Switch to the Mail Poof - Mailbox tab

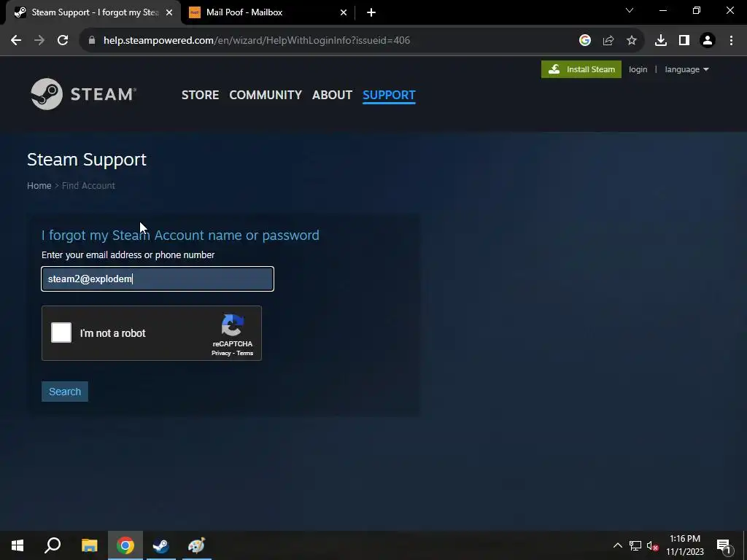[268, 12]
